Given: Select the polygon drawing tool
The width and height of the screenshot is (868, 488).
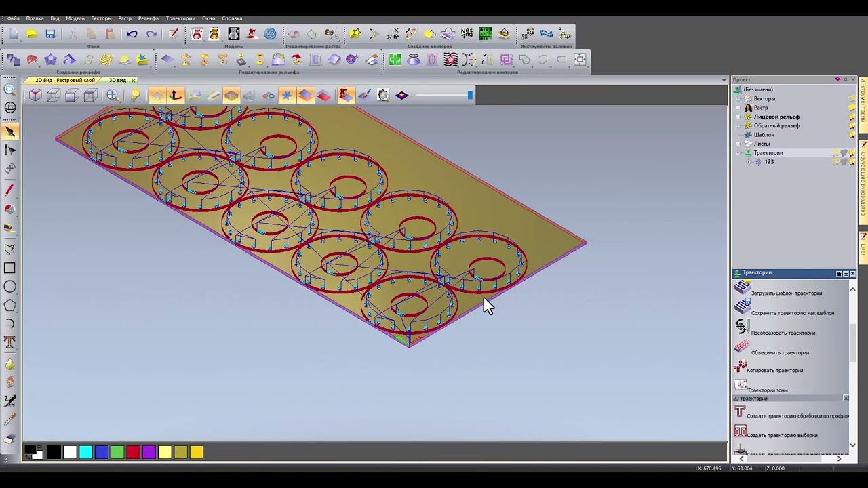Looking at the screenshot, I should [10, 305].
